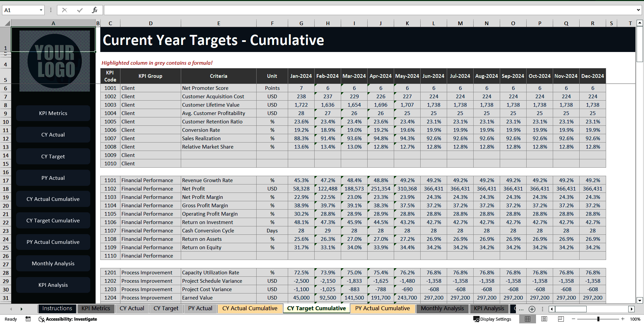Screen dimensions: 644x324
Task: Click the horizontal scrollbar thumb
Action: pyautogui.click(x=571, y=309)
